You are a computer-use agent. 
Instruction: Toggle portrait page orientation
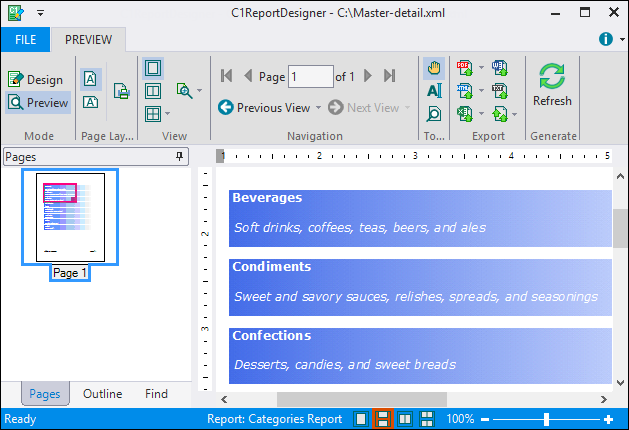point(90,79)
